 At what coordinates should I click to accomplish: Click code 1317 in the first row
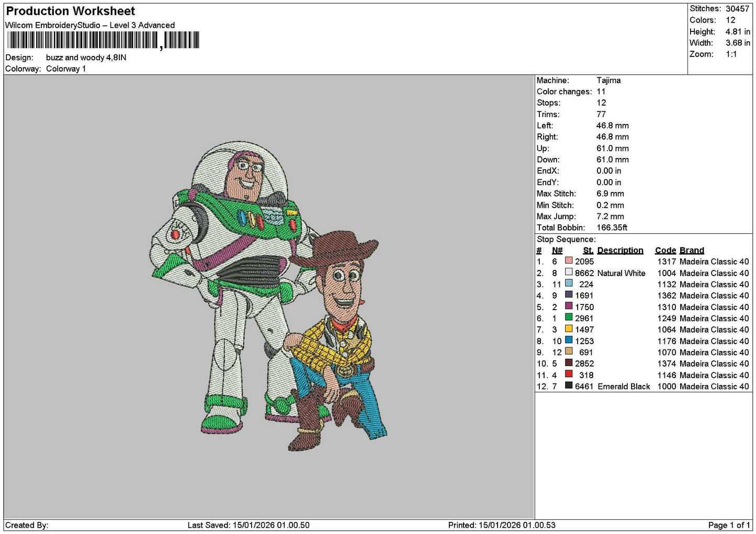667,262
